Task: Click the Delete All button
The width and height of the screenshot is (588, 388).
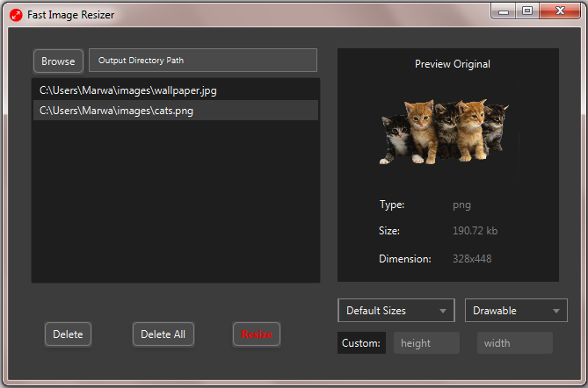Action: coord(163,334)
